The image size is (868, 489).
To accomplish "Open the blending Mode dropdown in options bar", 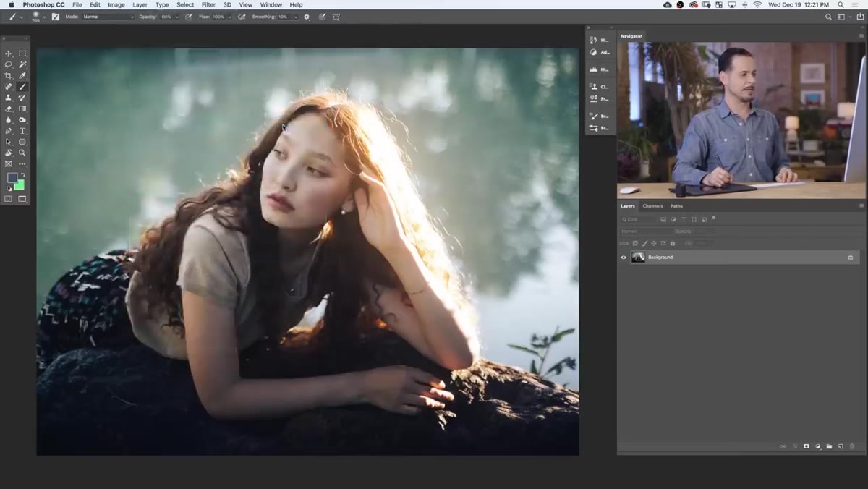I will point(108,17).
